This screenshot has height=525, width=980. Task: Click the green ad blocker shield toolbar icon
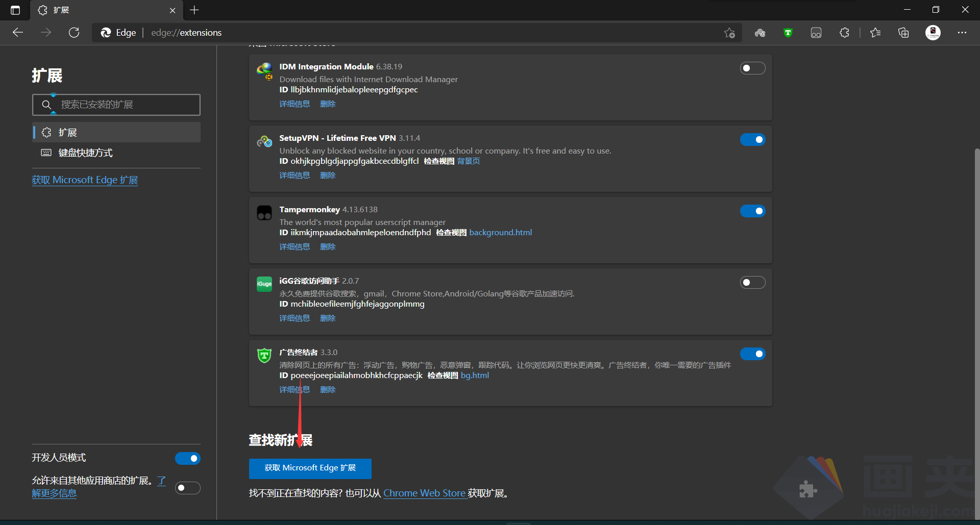tap(788, 33)
